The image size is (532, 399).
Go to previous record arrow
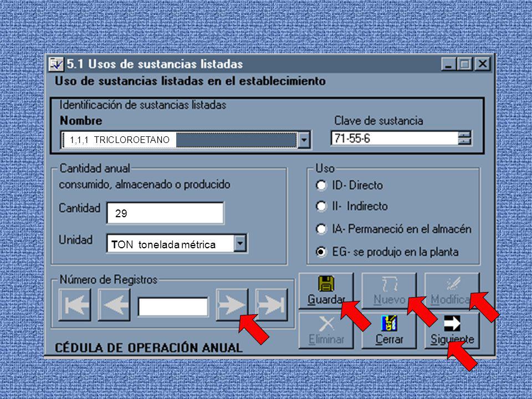[114, 305]
